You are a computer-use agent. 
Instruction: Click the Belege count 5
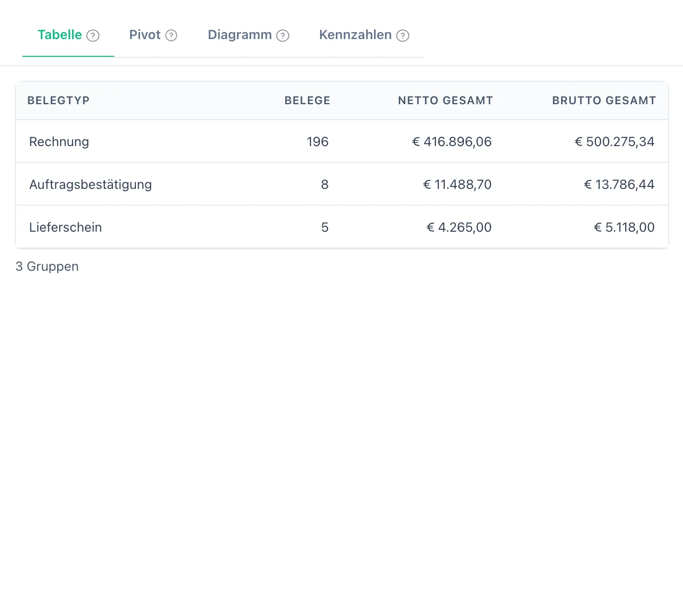pyautogui.click(x=325, y=228)
